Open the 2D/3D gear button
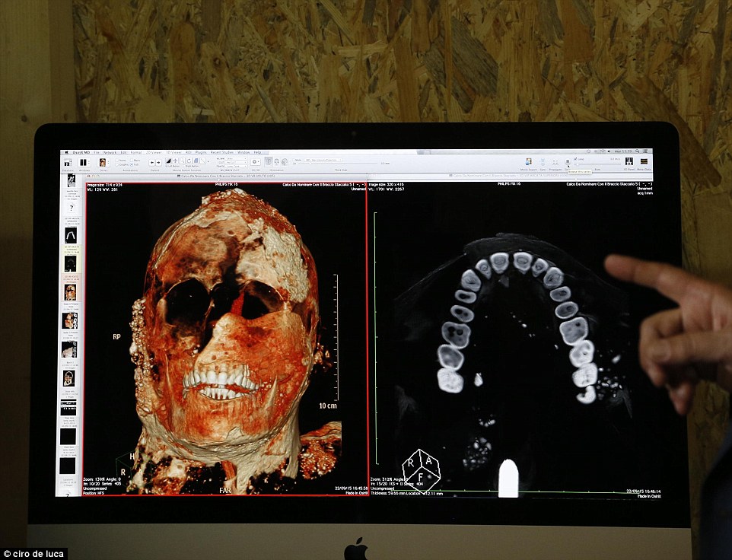 255,162
